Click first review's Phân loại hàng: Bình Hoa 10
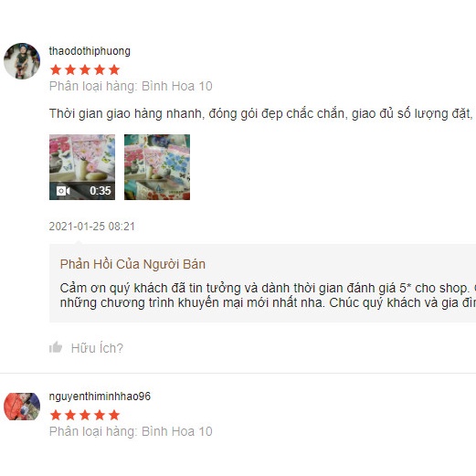The height and width of the screenshot is (476, 476). (x=131, y=86)
